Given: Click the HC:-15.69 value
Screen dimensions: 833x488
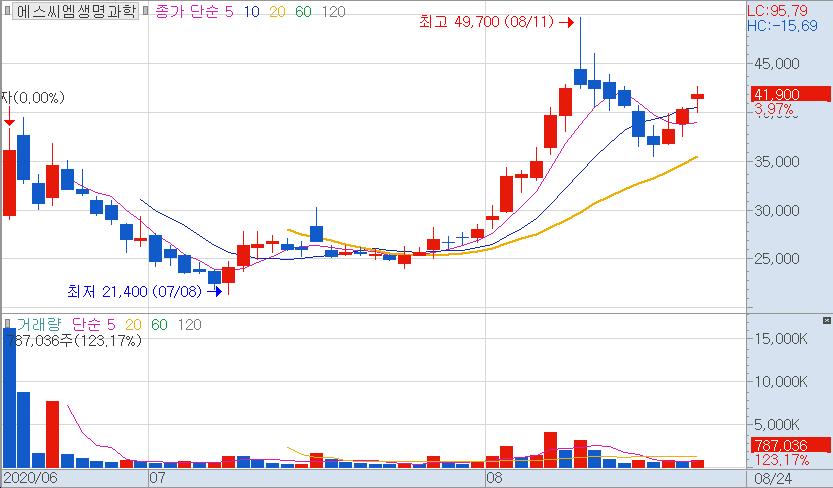Looking at the screenshot, I should pyautogui.click(x=782, y=25).
